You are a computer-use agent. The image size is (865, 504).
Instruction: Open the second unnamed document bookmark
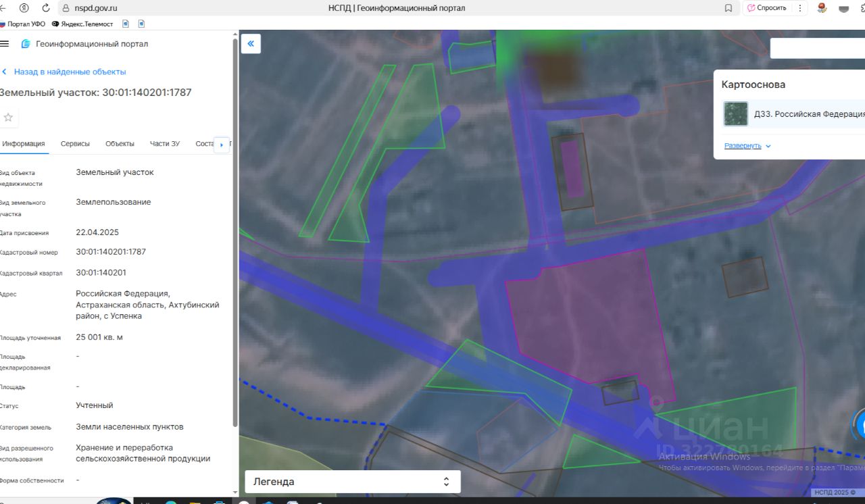coord(142,24)
